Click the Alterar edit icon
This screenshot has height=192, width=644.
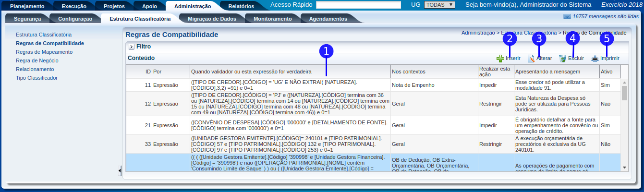[x=531, y=59]
